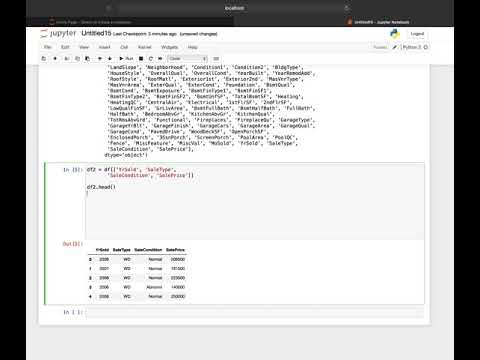Insert a cell below with the plus icon
This screenshot has height=360, width=480.
(55, 58)
